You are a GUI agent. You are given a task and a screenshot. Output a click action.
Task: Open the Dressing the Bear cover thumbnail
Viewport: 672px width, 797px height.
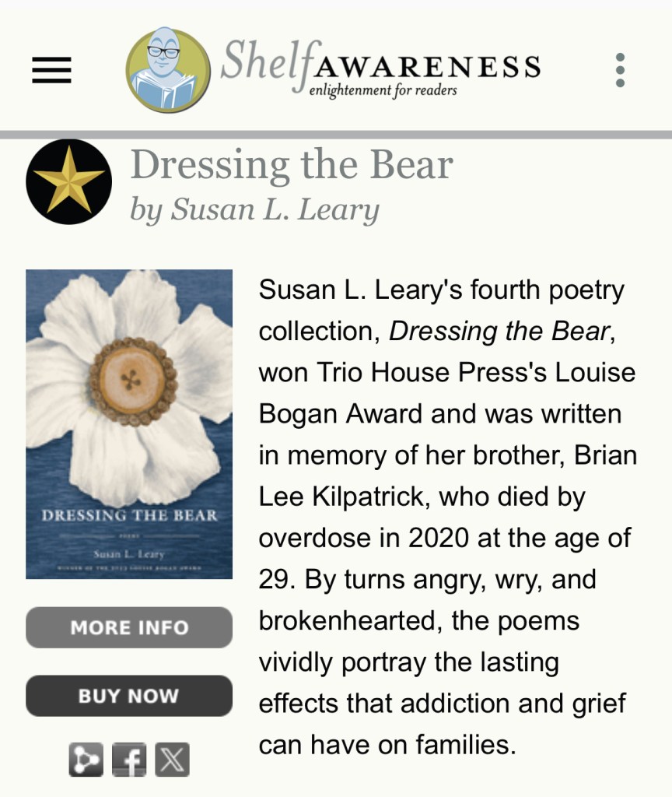pyautogui.click(x=129, y=424)
